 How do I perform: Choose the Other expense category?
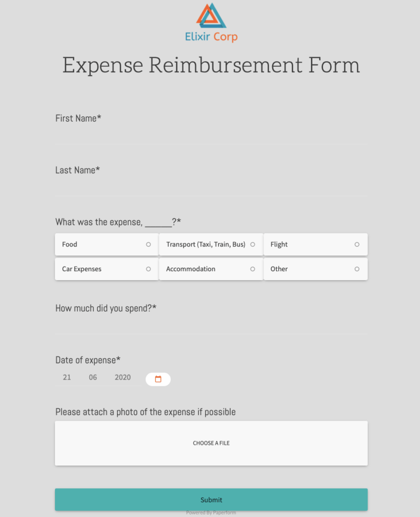point(316,269)
